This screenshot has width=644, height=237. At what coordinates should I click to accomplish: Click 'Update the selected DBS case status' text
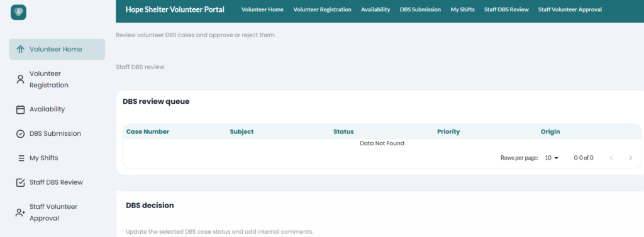click(x=219, y=232)
